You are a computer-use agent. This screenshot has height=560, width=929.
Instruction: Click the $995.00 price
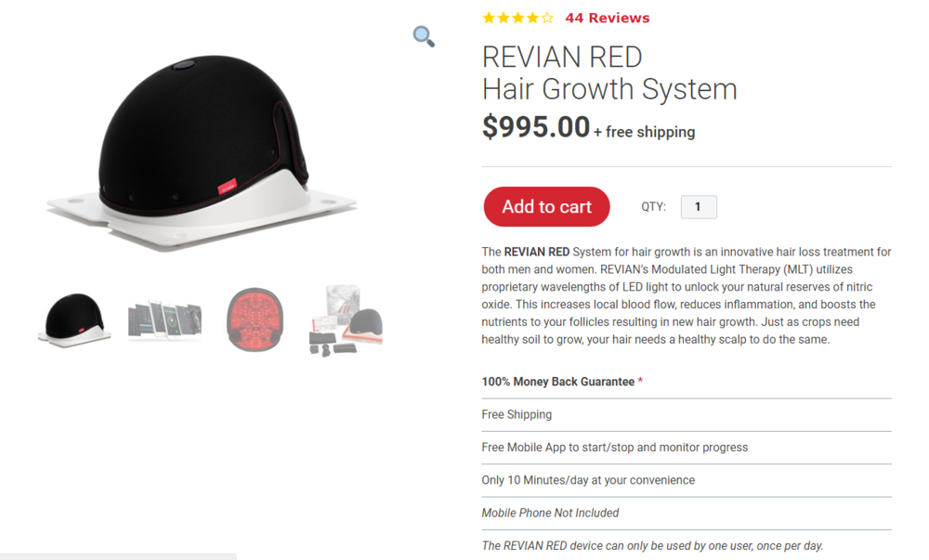click(535, 127)
